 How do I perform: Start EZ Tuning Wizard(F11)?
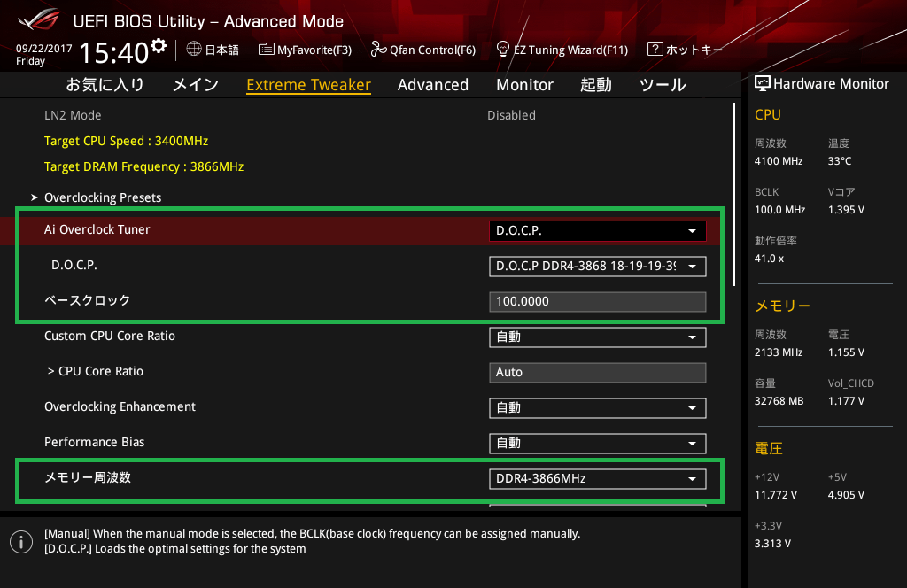coord(562,50)
